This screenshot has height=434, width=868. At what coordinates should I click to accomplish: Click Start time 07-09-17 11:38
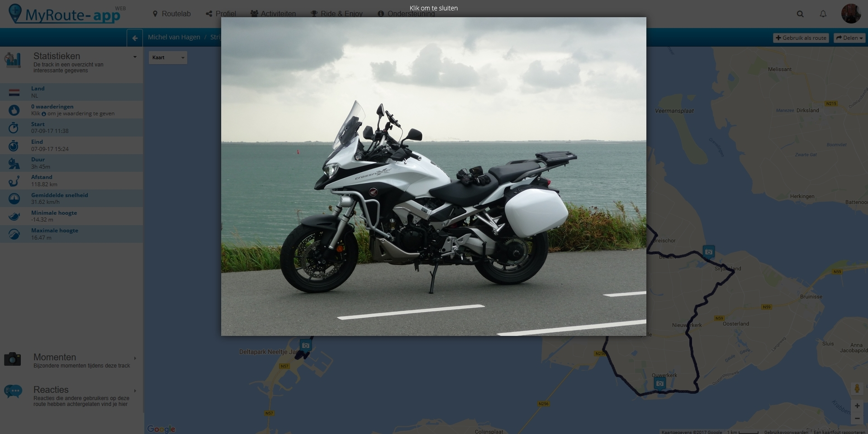(50, 131)
